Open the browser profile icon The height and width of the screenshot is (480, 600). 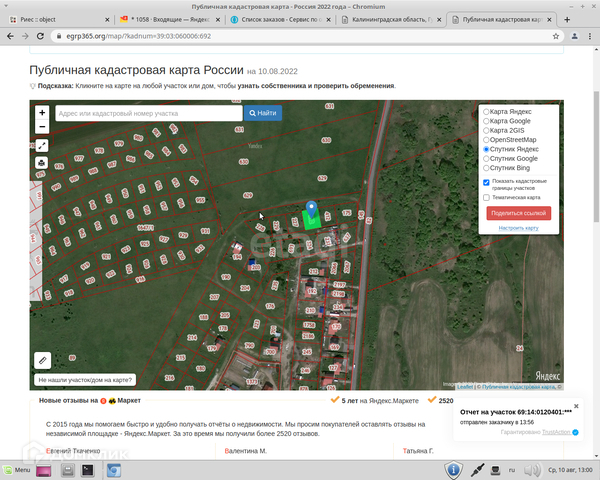pos(574,36)
